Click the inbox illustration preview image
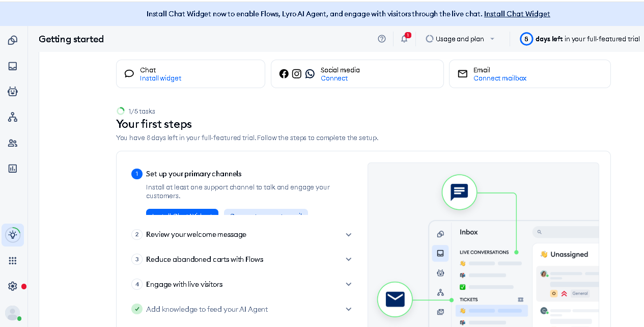Screen dimensions: 644x327 click(x=483, y=244)
